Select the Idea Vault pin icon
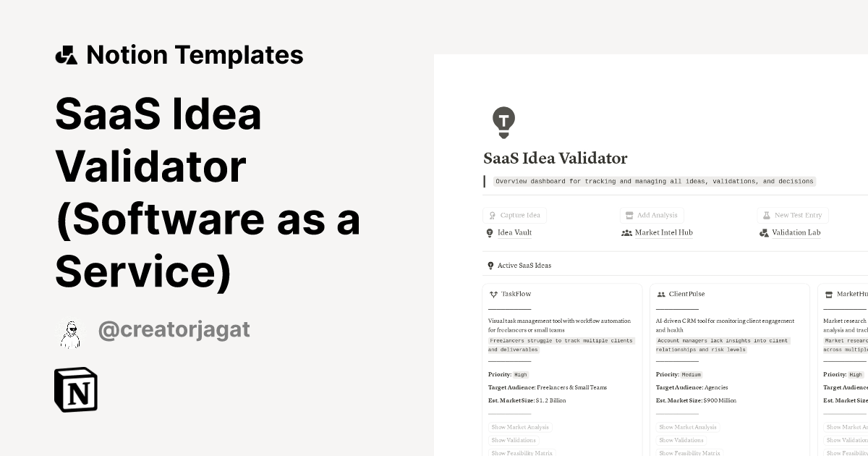This screenshot has height=456, width=868. click(x=490, y=232)
